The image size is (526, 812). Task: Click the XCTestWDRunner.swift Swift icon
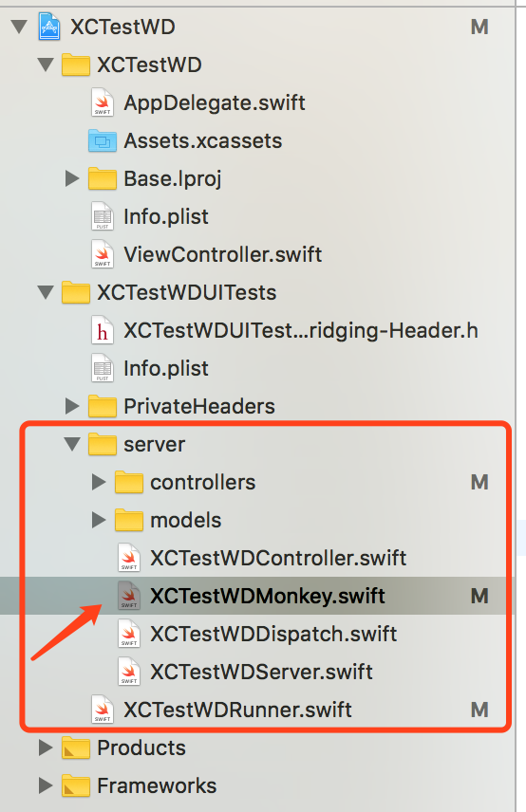pyautogui.click(x=103, y=709)
